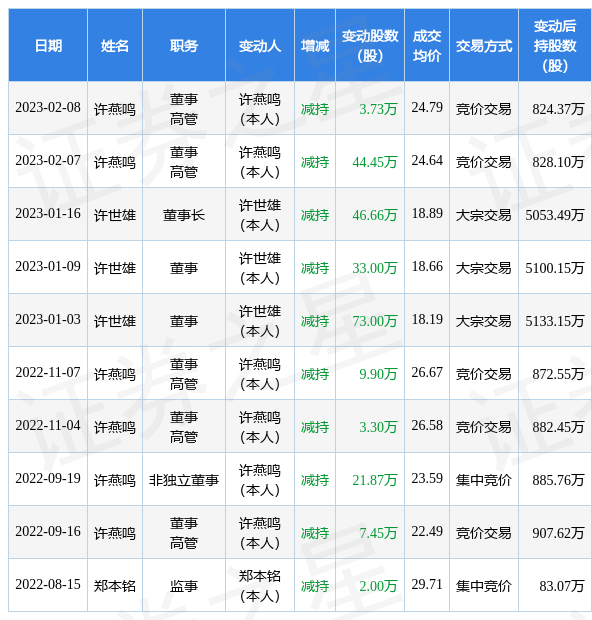Click the 变动人 column header

click(260, 46)
